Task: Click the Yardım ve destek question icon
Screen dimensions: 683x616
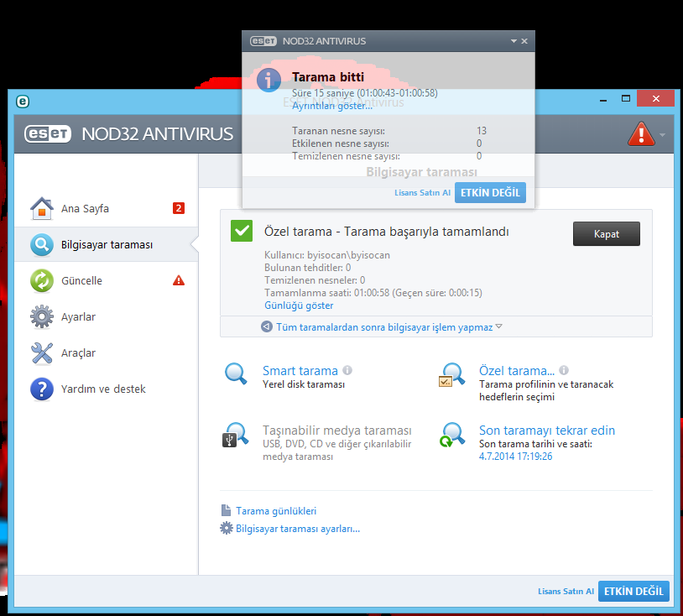Action: click(x=42, y=389)
